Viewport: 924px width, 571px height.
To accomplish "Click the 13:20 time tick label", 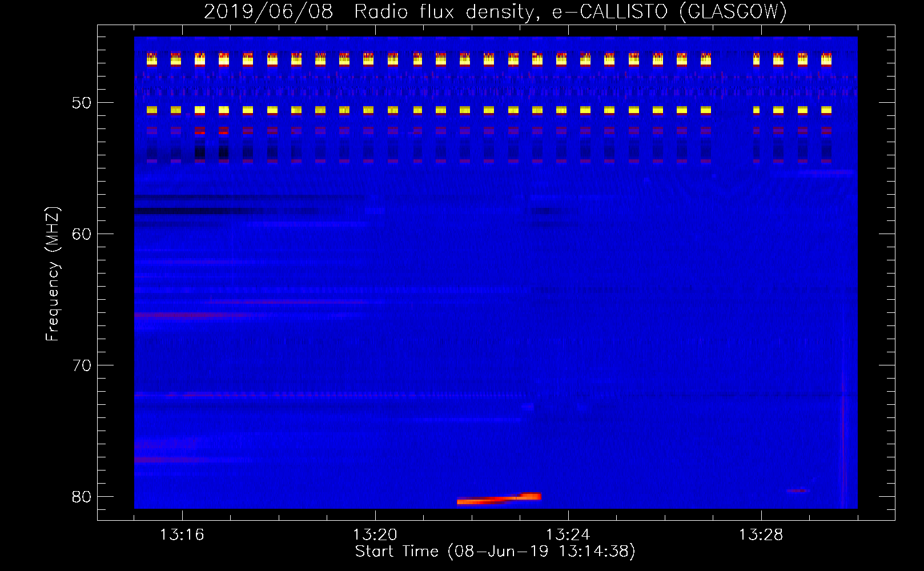I will 375,535.
